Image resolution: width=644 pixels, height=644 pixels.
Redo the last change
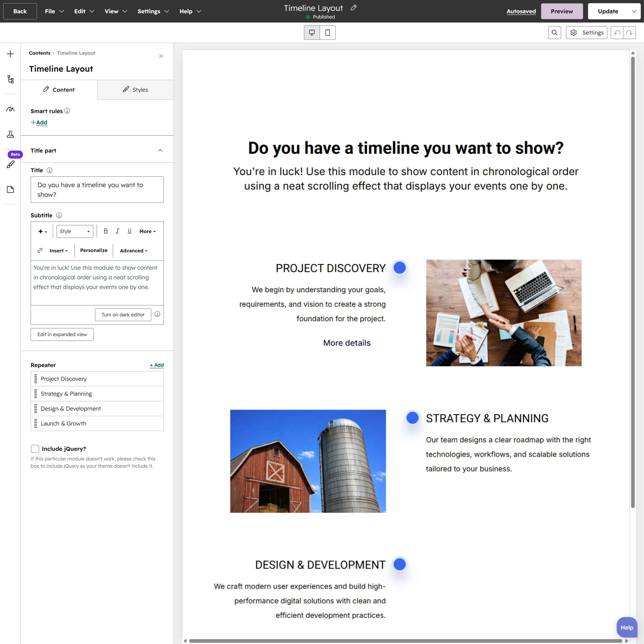(629, 33)
